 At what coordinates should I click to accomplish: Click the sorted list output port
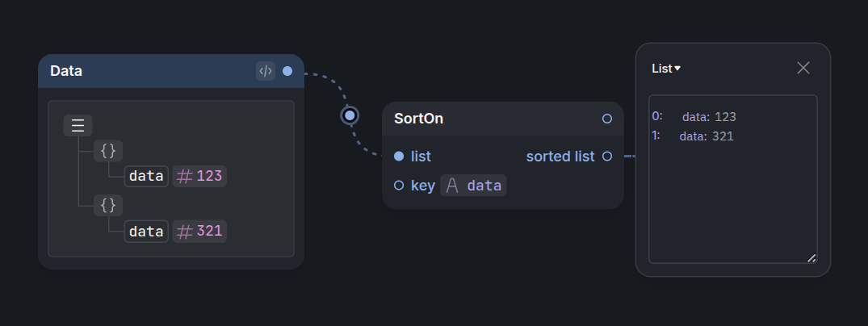click(607, 157)
